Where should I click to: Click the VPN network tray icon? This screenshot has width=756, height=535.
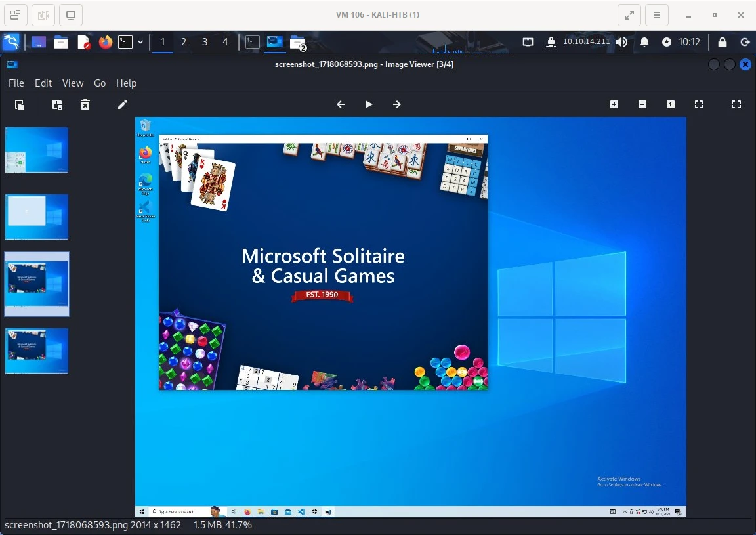(551, 42)
